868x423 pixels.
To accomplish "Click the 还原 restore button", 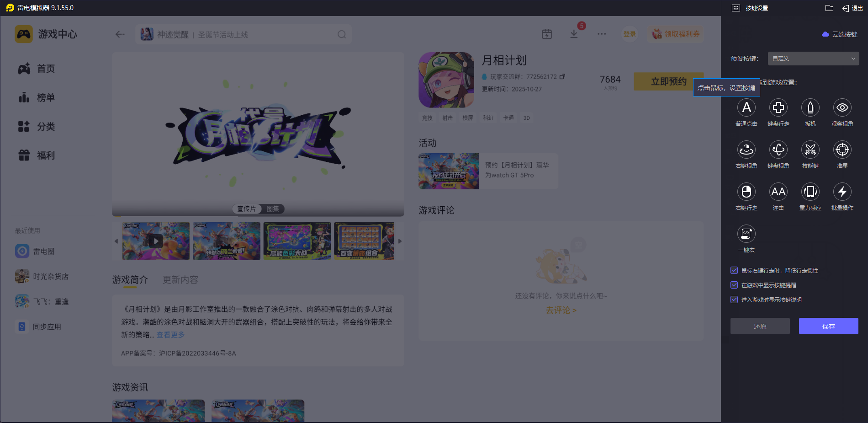I will pos(760,326).
